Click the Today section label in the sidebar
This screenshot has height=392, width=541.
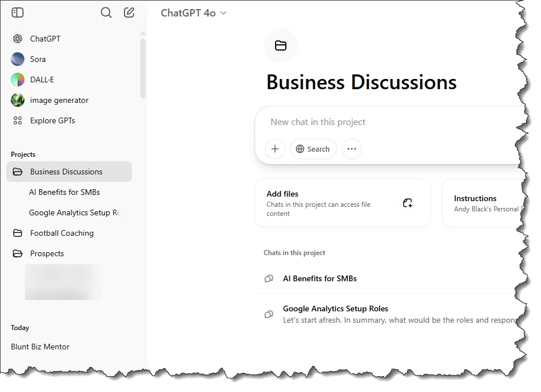[20, 327]
